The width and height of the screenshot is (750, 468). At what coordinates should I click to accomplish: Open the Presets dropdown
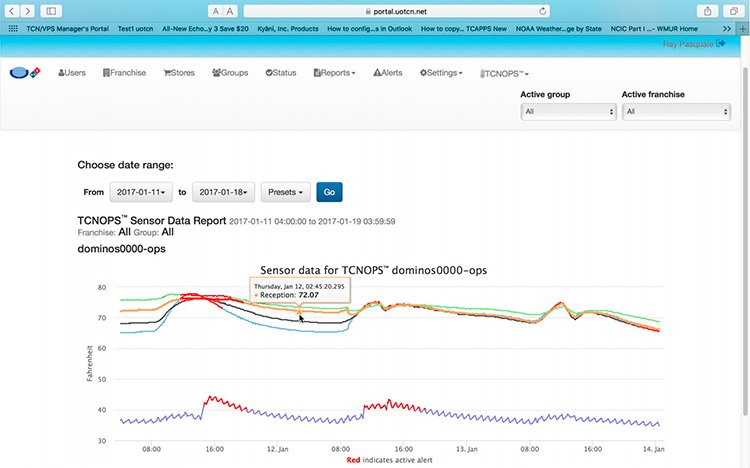286,192
